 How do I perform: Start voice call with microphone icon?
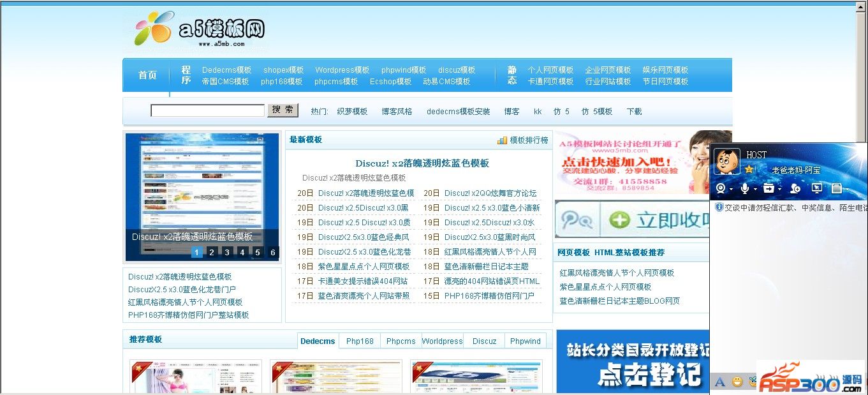click(x=744, y=188)
